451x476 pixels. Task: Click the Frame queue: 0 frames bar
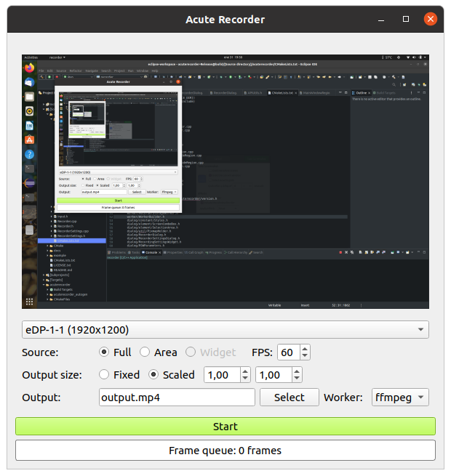tap(225, 450)
